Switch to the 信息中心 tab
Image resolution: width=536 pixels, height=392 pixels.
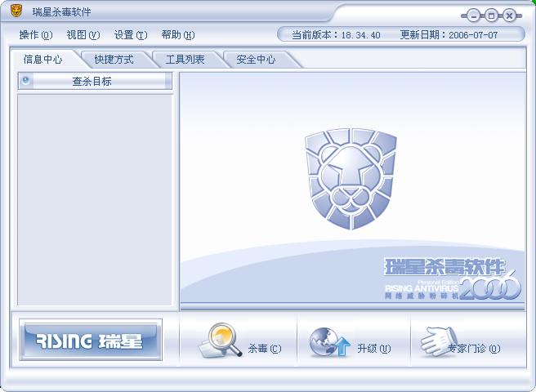43,60
